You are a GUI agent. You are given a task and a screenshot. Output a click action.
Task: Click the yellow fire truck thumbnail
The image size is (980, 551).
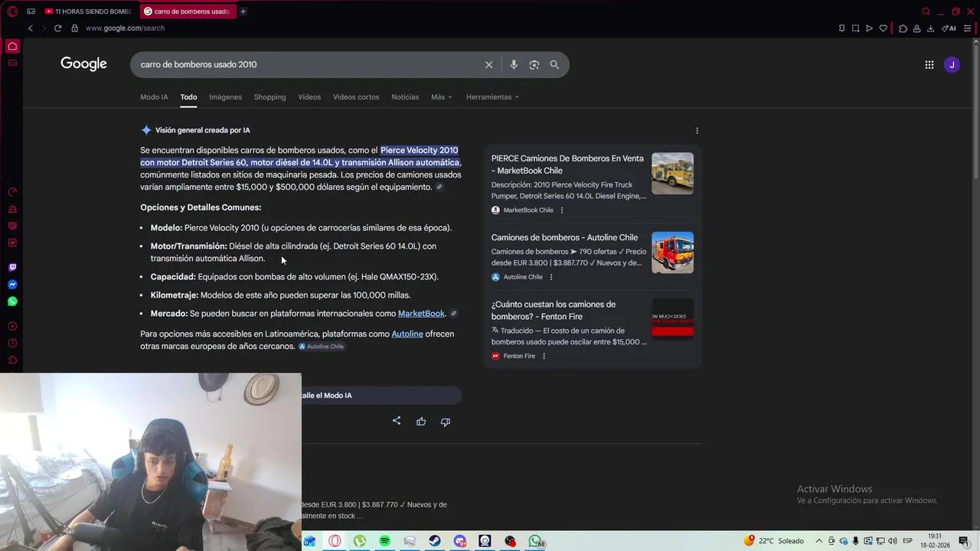tap(672, 174)
